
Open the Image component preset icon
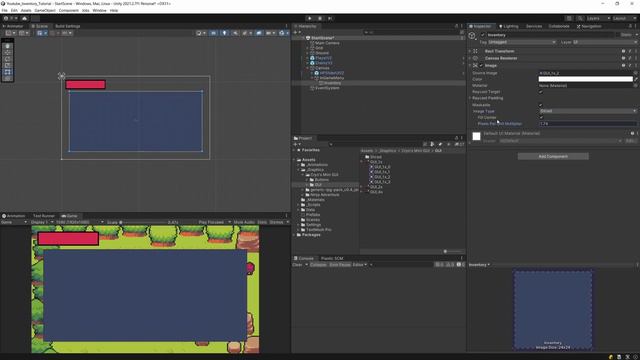tap(630, 65)
